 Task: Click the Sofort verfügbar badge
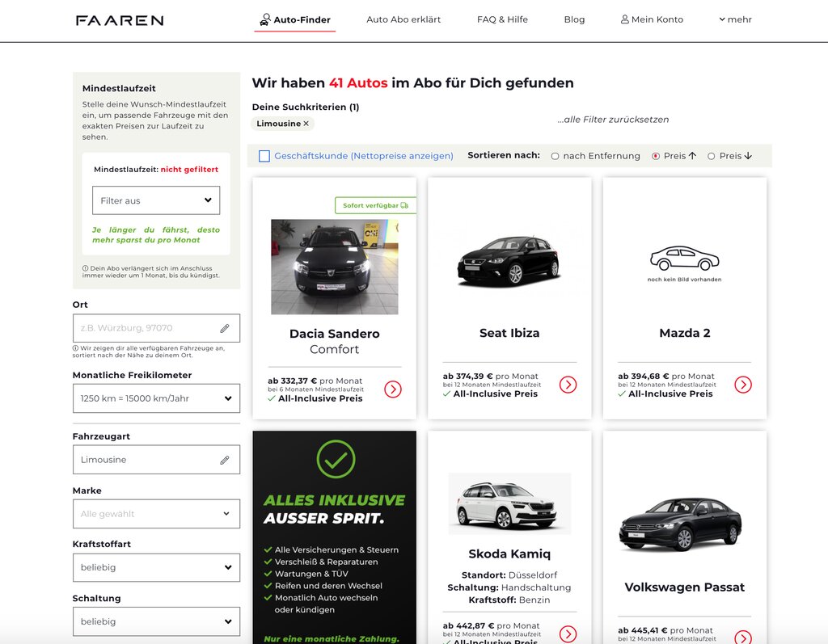[x=375, y=205]
